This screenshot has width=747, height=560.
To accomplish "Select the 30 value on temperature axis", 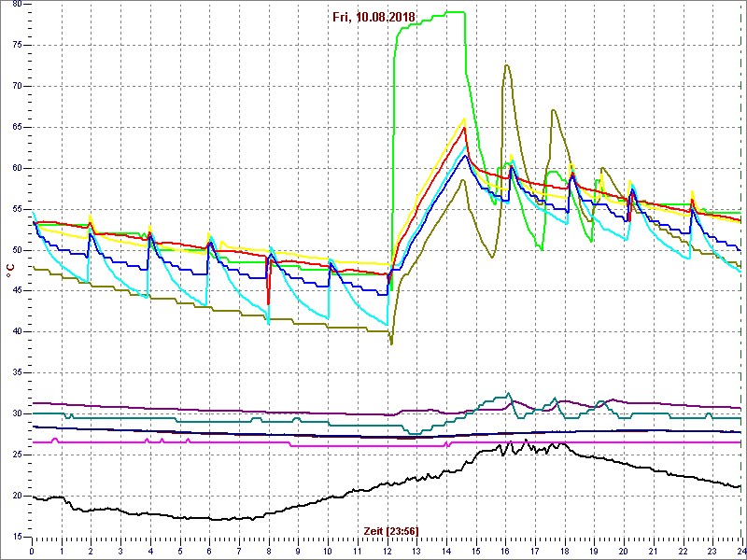I will (x=17, y=413).
